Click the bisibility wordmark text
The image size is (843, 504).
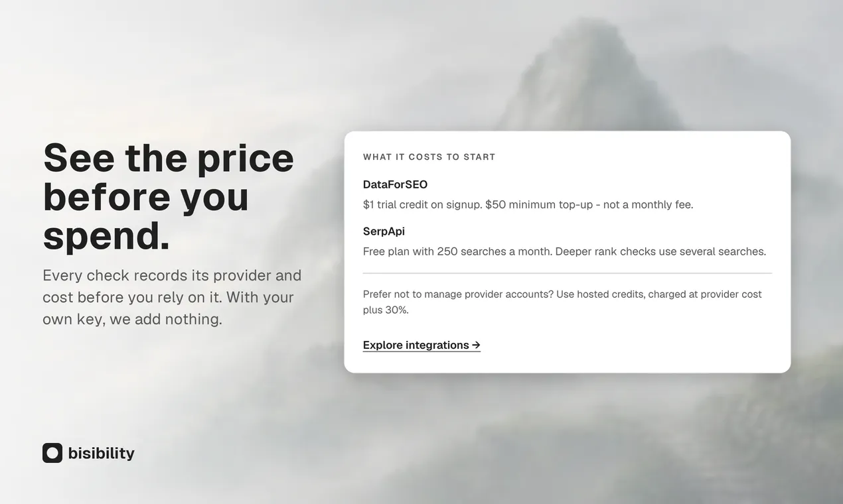[101, 453]
